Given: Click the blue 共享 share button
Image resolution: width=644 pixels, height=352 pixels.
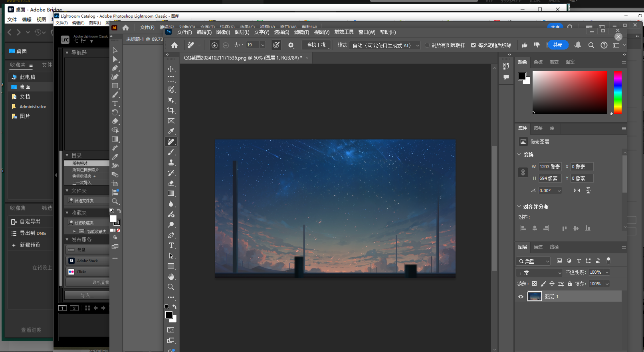Looking at the screenshot, I should [x=558, y=45].
